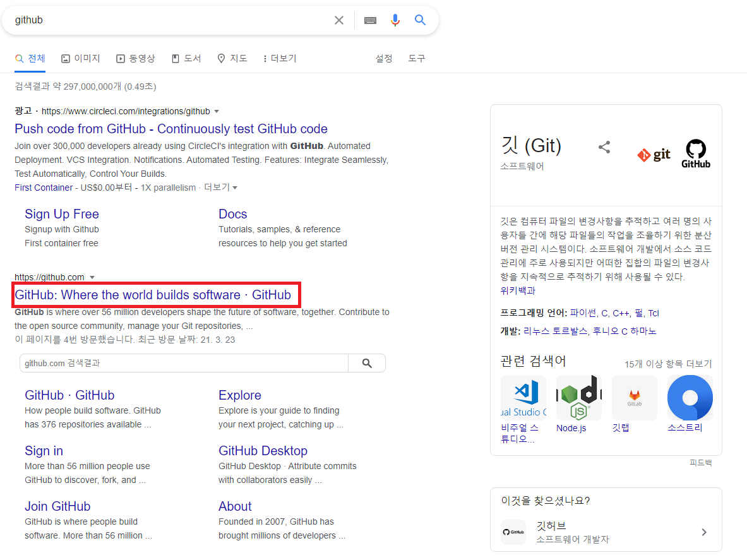Image resolution: width=747 pixels, height=560 pixels.
Task: Open the 비주얼 스튜디오 related search label
Action: pyautogui.click(x=519, y=433)
